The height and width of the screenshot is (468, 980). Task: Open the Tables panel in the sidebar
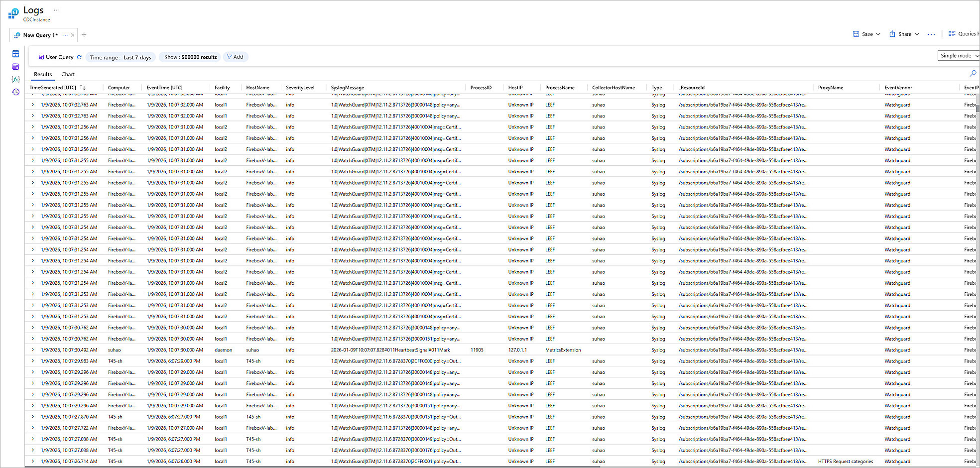point(15,53)
